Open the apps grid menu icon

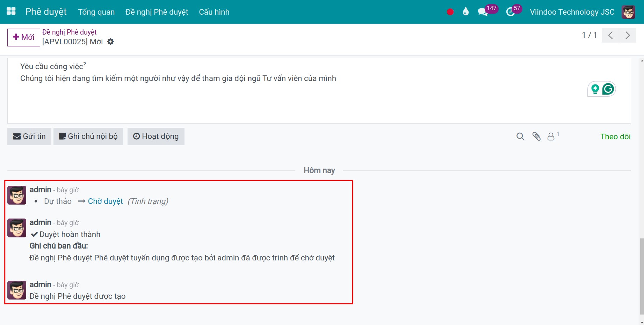11,12
